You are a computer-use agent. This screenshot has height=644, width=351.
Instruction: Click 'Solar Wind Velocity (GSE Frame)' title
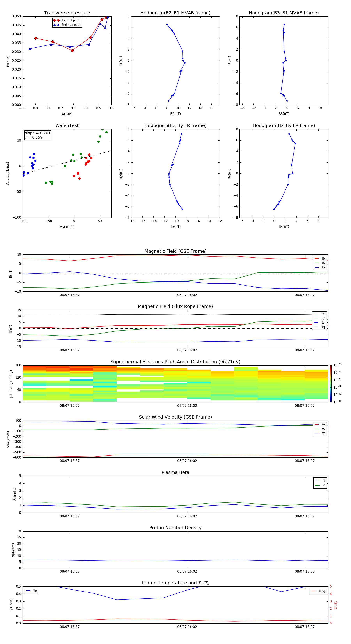point(175,417)
